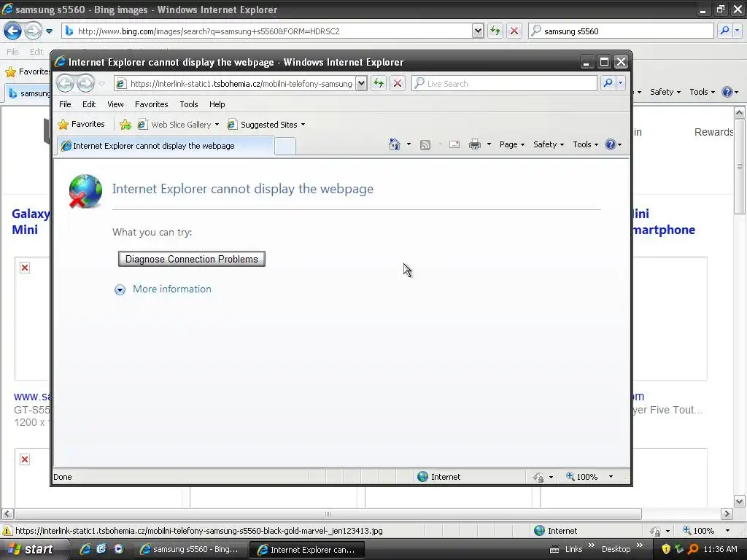Expand More information section
The width and height of the screenshot is (747, 560).
pos(163,289)
